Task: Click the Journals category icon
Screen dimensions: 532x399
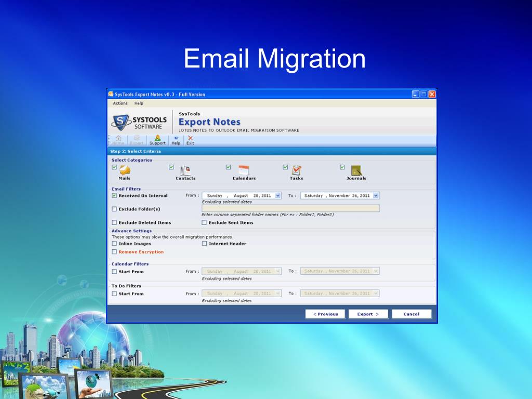Action: [356, 170]
